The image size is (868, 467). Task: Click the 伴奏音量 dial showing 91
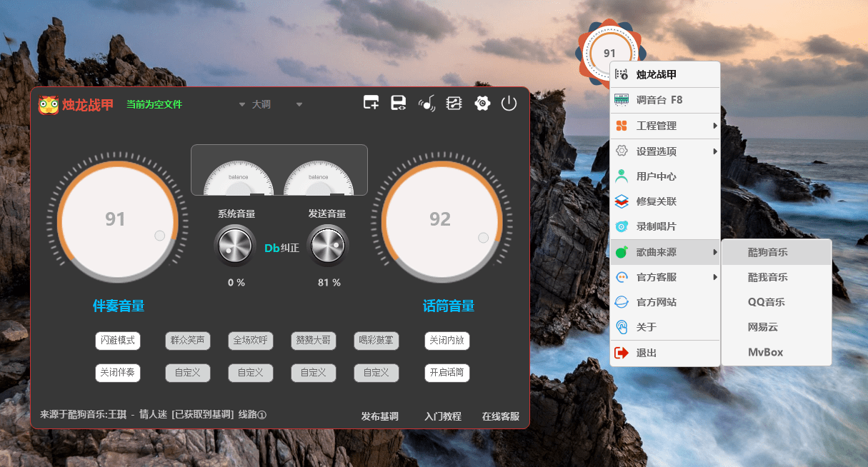point(118,221)
